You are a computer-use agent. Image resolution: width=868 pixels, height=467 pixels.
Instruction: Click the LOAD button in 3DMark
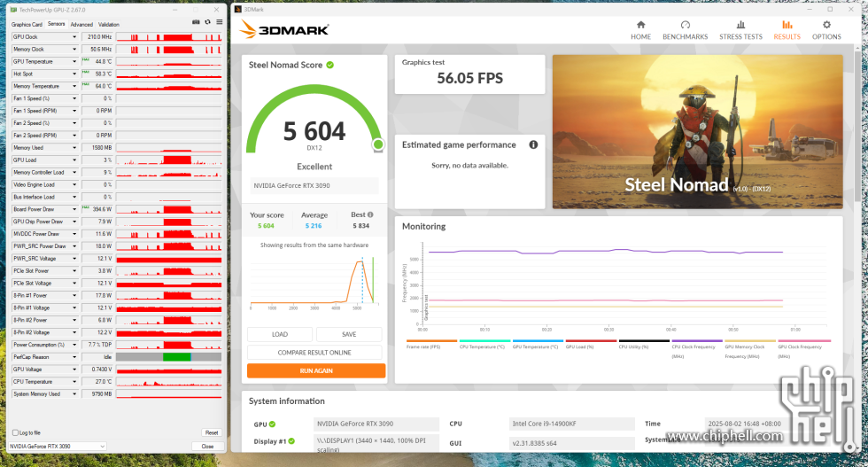(280, 334)
